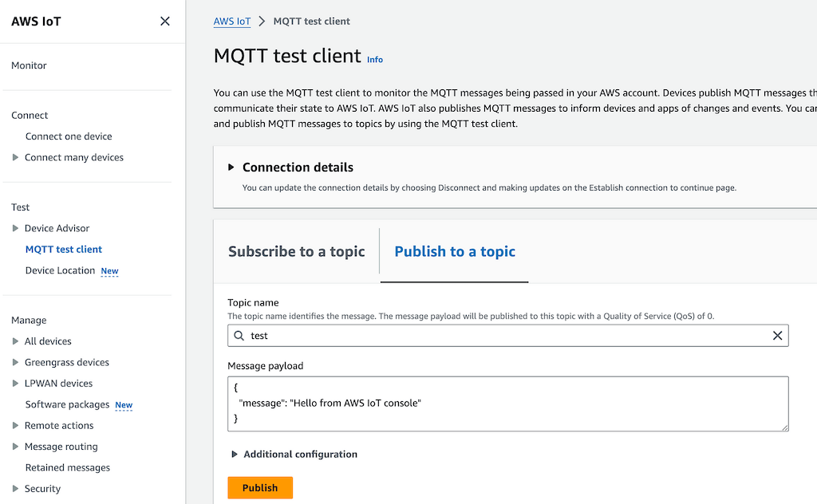Expand the Message routing section arrow
Screen dimensions: 817x504
pos(16,447)
